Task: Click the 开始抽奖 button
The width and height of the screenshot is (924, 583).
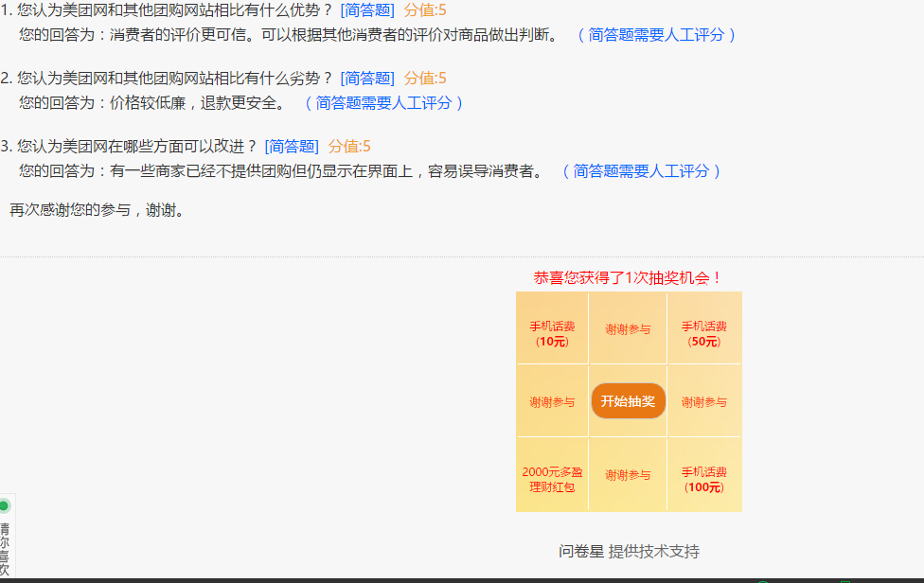Action: click(629, 401)
